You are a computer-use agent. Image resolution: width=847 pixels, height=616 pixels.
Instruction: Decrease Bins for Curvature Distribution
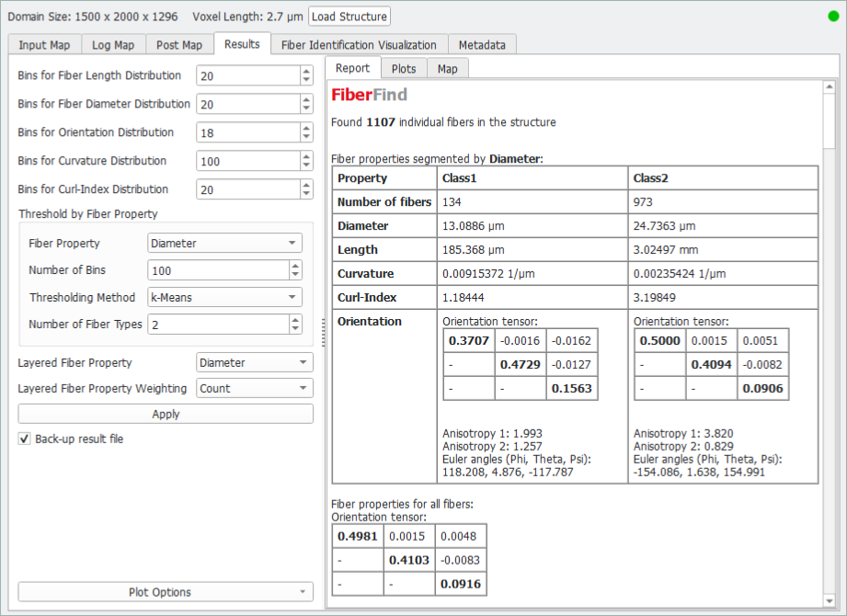point(305,165)
